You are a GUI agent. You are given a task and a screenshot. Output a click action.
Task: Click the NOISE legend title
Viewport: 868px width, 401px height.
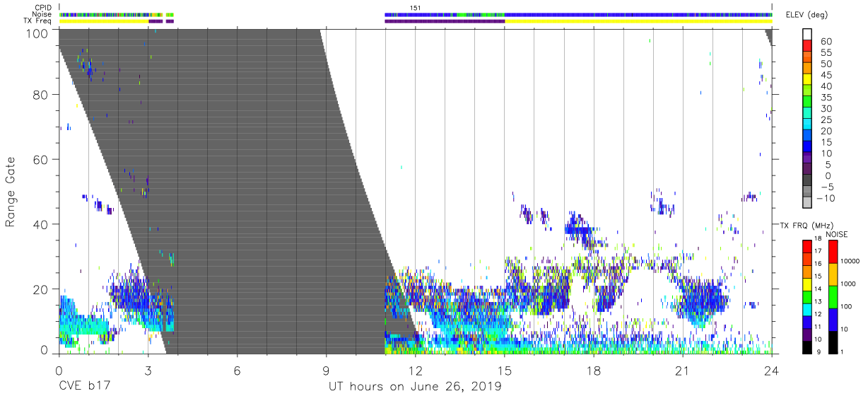(838, 234)
